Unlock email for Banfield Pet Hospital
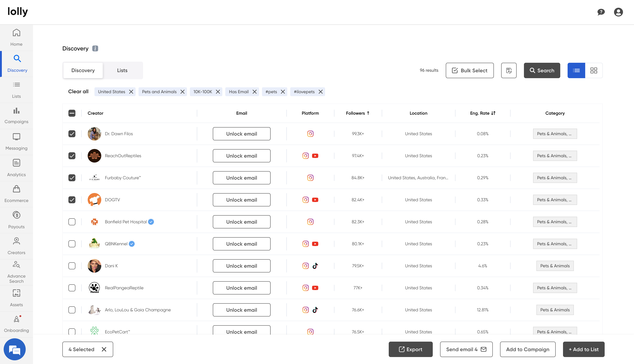This screenshot has width=634, height=364. tap(241, 222)
